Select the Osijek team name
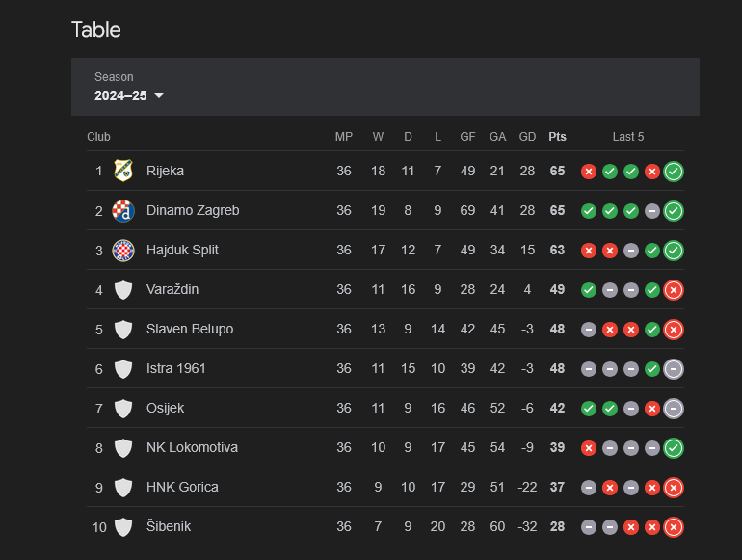The width and height of the screenshot is (742, 560). click(x=165, y=408)
